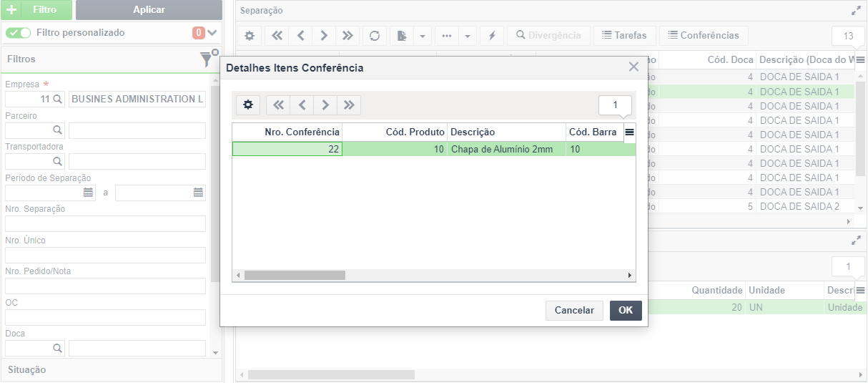
Task: Click the Nro. Único input field
Action: click(105, 255)
